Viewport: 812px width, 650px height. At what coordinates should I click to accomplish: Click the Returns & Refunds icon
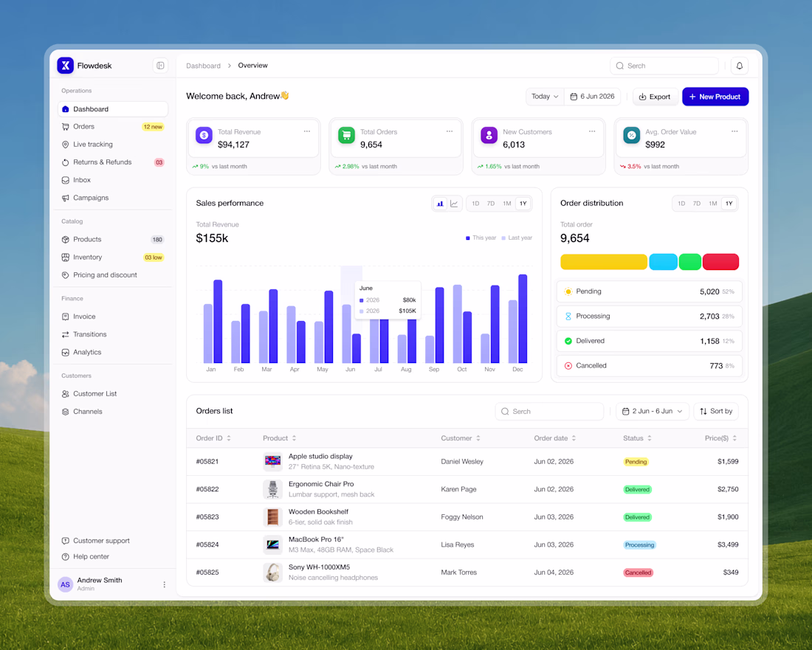coord(65,162)
